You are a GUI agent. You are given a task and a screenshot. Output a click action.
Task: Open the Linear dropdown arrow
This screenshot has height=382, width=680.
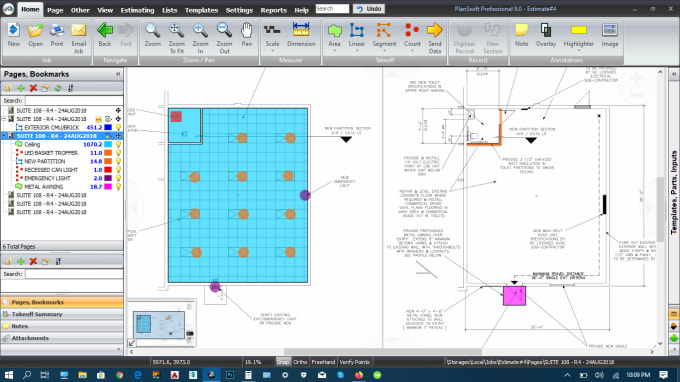point(356,51)
